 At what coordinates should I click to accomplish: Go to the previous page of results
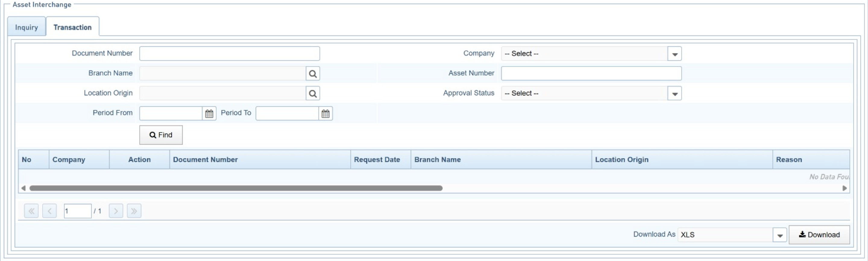tap(49, 211)
